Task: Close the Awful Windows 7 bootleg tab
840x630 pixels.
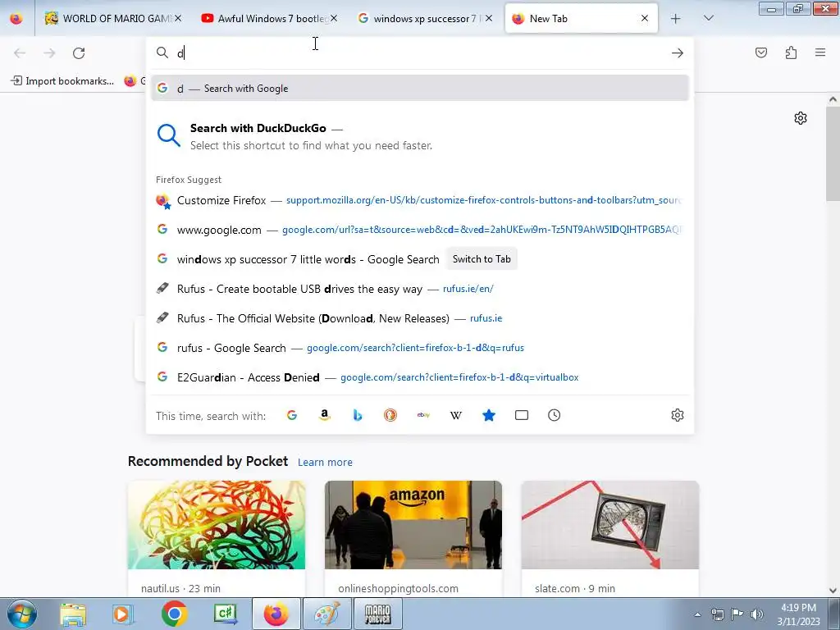Action: click(x=334, y=18)
